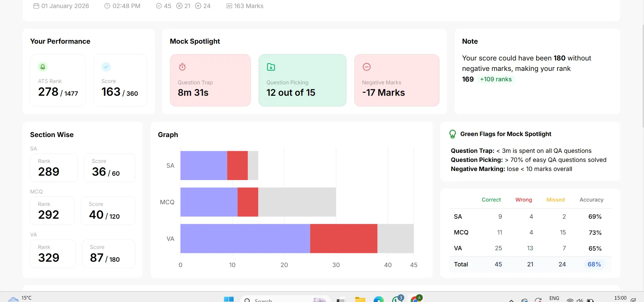Click the clock icon beside 02:48 PM
The width and height of the screenshot is (644, 302).
point(107,6)
